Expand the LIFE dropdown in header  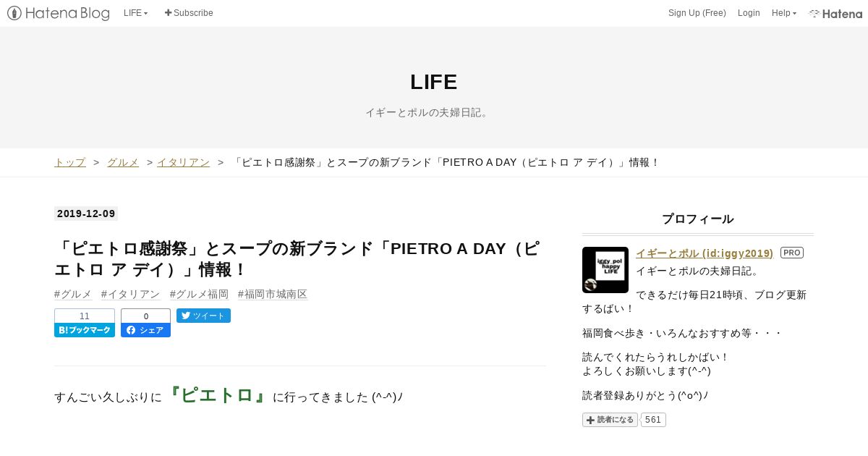tap(136, 13)
